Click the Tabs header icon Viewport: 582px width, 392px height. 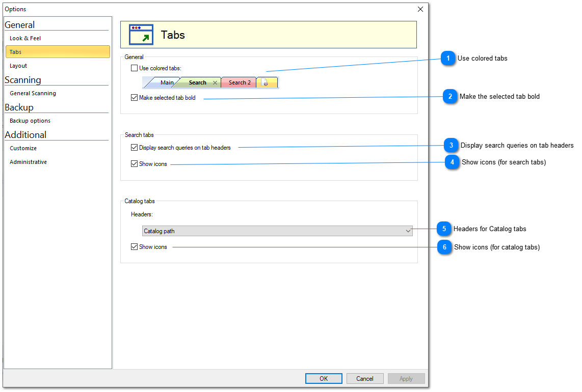(x=140, y=35)
